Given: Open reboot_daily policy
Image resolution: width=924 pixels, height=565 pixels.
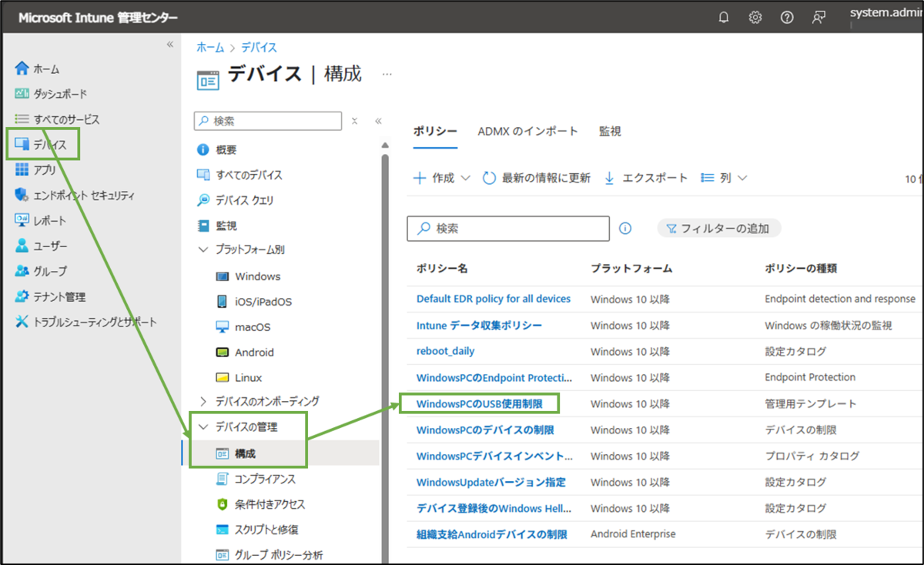Looking at the screenshot, I should pos(445,351).
